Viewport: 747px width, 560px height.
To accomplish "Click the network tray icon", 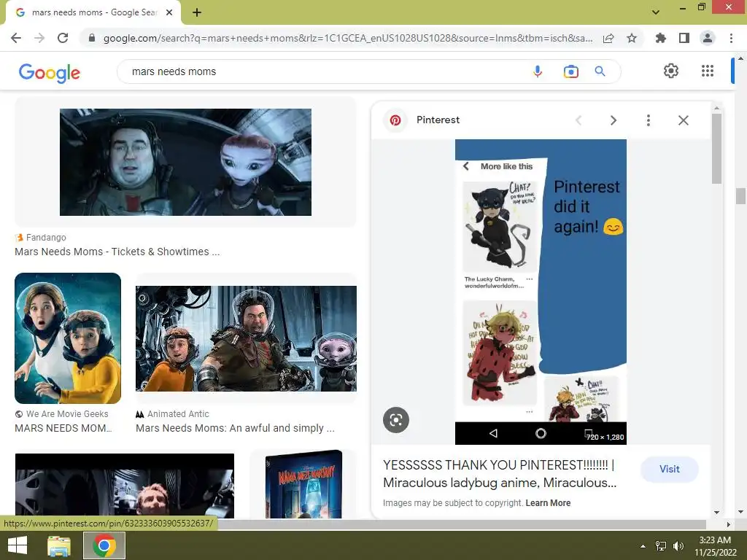I will pyautogui.click(x=661, y=546).
